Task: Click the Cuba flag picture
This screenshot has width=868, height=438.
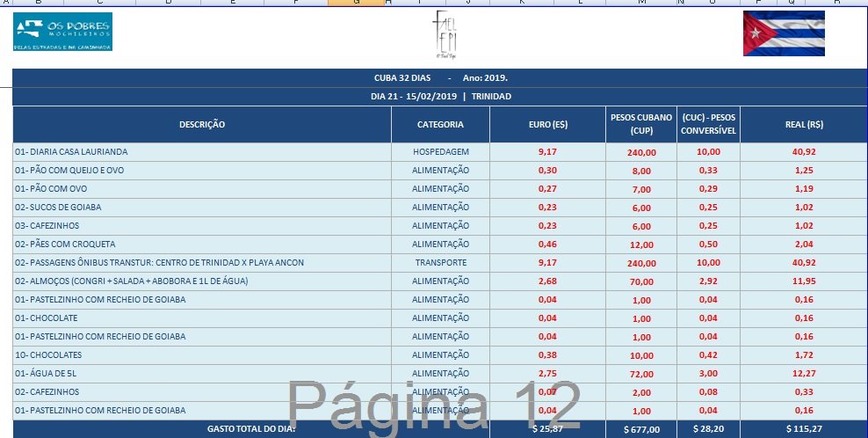Action: coord(784,33)
